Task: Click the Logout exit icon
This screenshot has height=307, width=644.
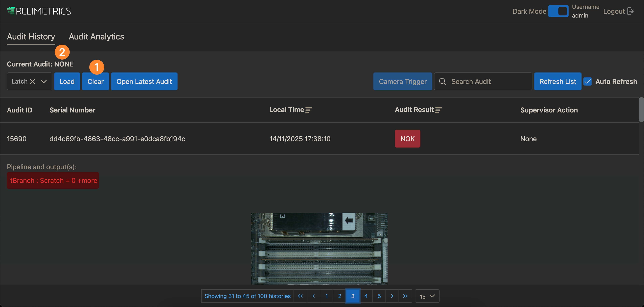Action: click(631, 11)
